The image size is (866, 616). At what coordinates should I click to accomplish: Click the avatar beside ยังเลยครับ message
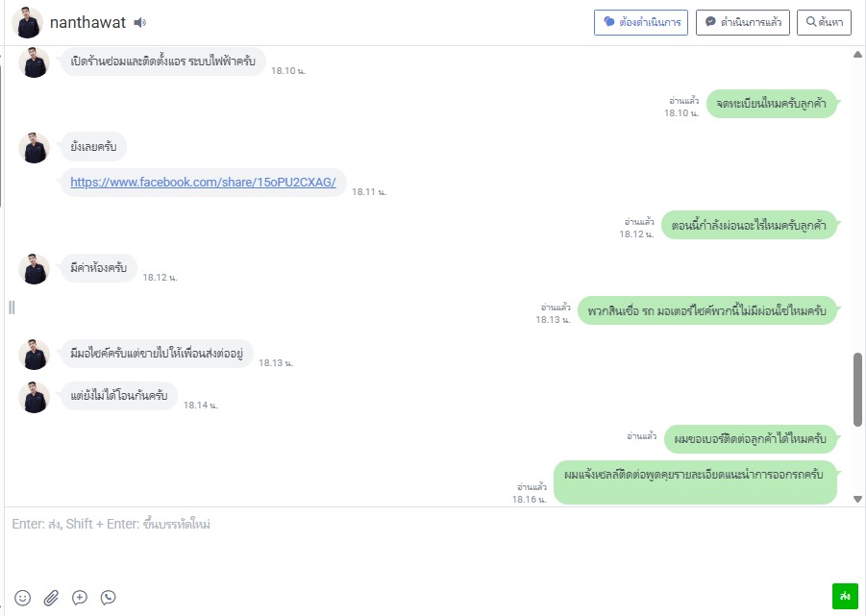34,148
